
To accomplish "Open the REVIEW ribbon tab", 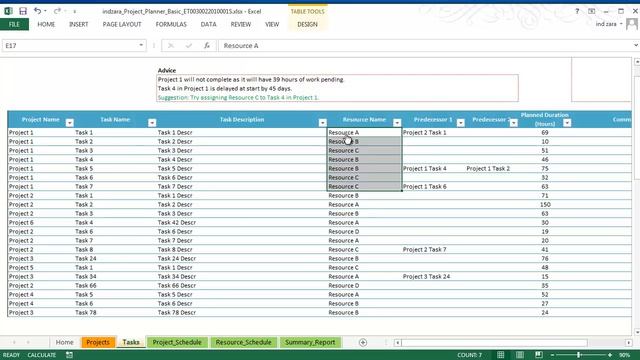I will click(x=241, y=24).
